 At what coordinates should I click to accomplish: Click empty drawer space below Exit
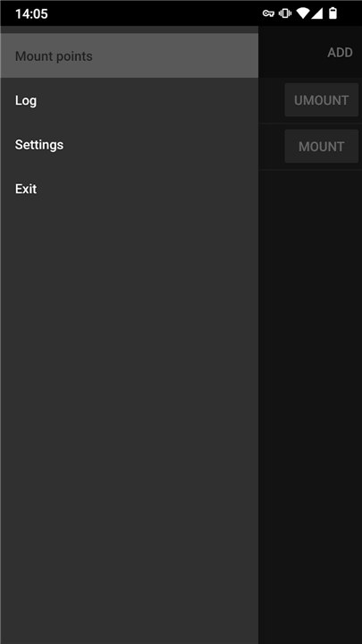pos(129,428)
